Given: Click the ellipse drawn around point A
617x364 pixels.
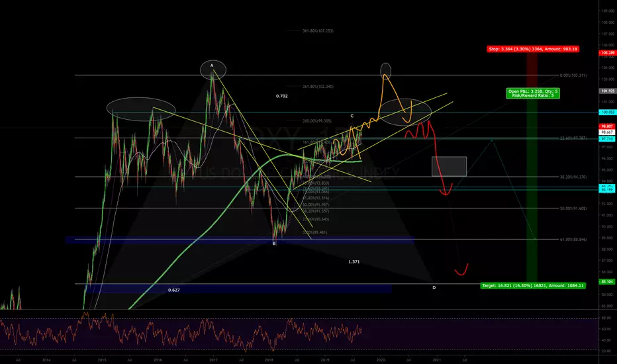Looking at the screenshot, I should pyautogui.click(x=213, y=69).
